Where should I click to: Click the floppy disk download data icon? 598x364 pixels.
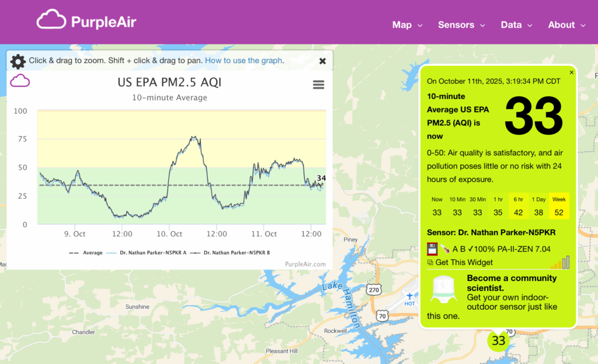(x=432, y=249)
